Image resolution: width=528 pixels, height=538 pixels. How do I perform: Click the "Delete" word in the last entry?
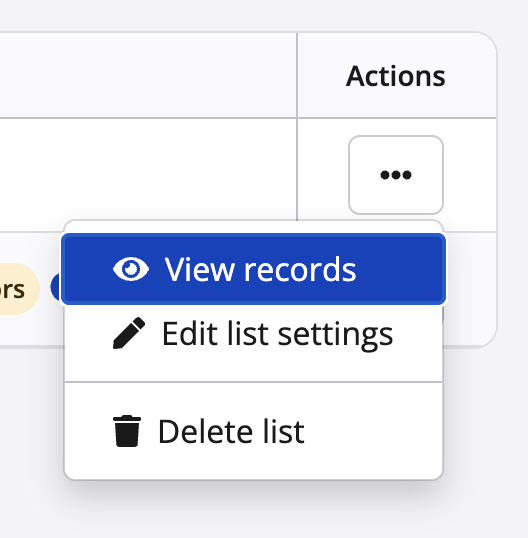[x=206, y=432]
